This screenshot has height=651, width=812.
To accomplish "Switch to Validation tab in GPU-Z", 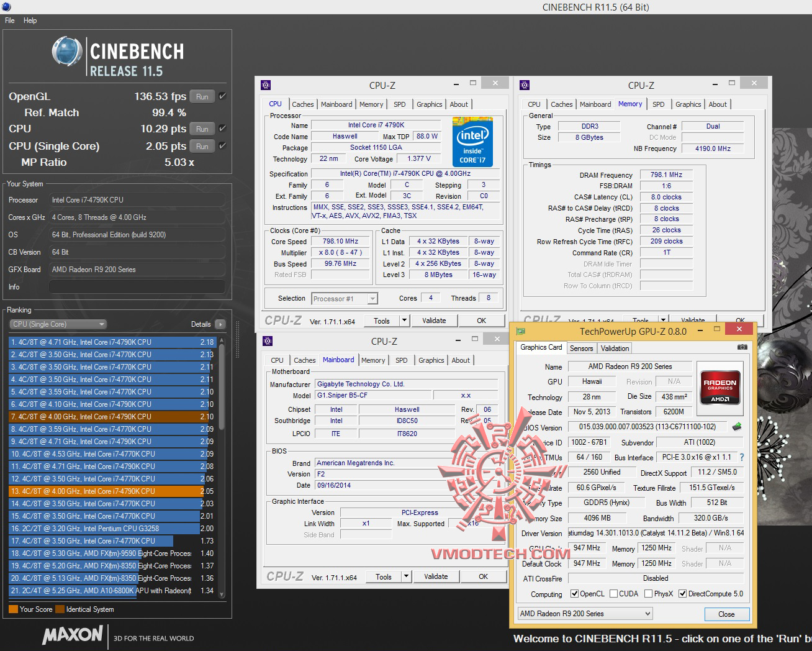I will [615, 348].
